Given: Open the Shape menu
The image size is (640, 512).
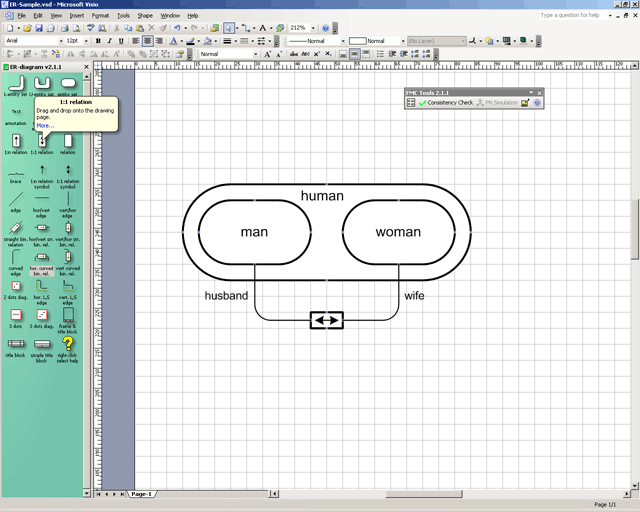Looking at the screenshot, I should pos(145,16).
